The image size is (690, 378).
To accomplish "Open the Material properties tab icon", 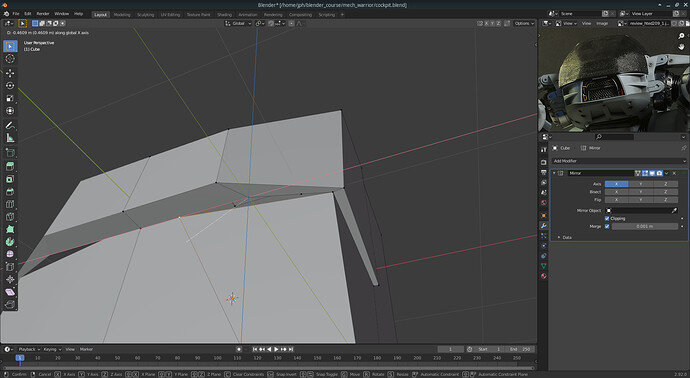I will [x=544, y=276].
